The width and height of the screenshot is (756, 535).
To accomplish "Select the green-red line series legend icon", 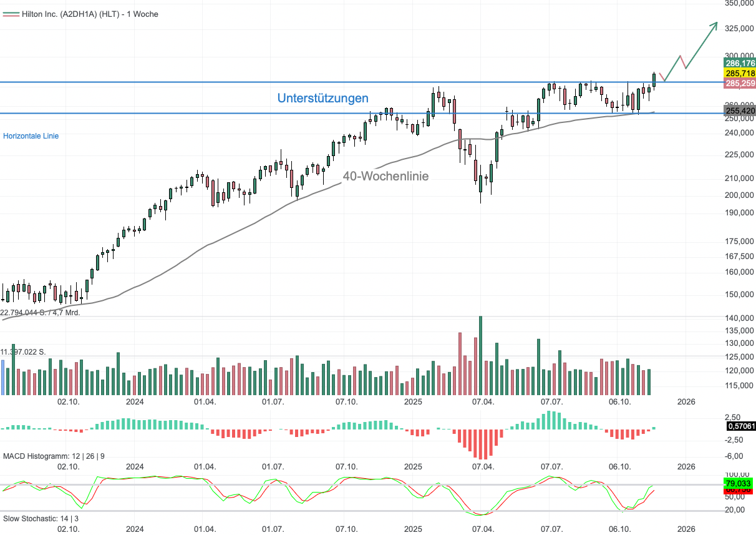I will tap(12, 14).
